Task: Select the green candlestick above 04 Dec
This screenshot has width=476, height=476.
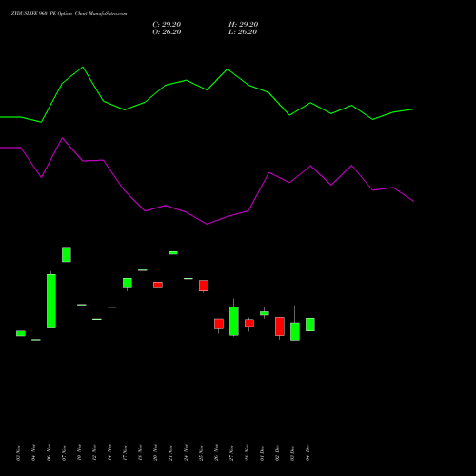Action: click(310, 325)
